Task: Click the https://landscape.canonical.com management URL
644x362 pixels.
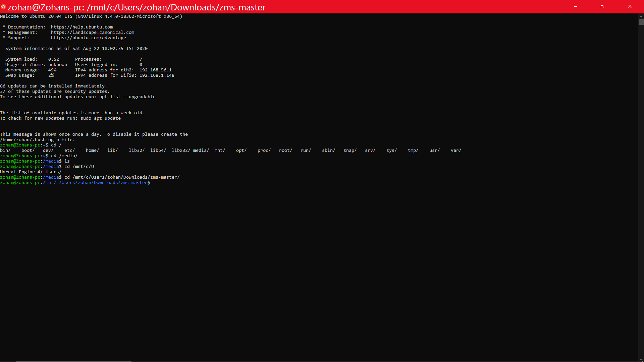Action: [93, 33]
